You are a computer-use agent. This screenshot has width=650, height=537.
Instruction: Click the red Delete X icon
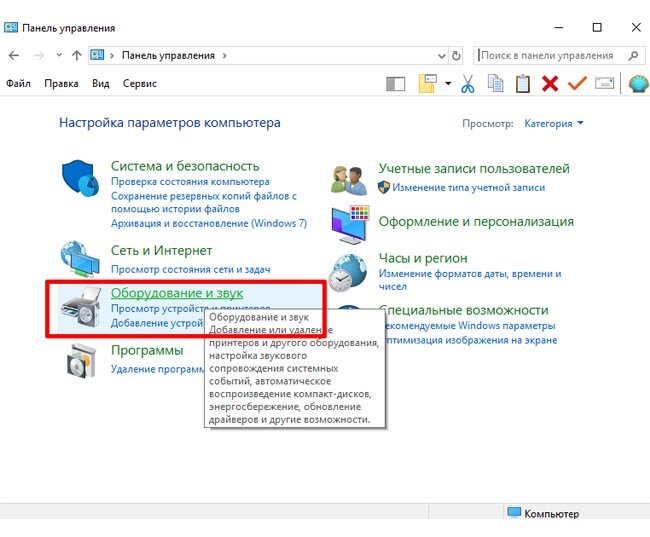(x=550, y=83)
